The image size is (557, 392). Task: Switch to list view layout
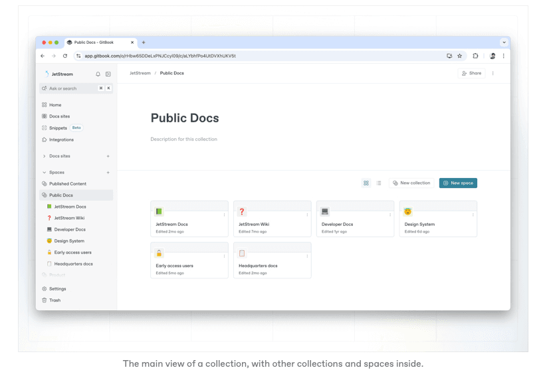pyautogui.click(x=379, y=183)
